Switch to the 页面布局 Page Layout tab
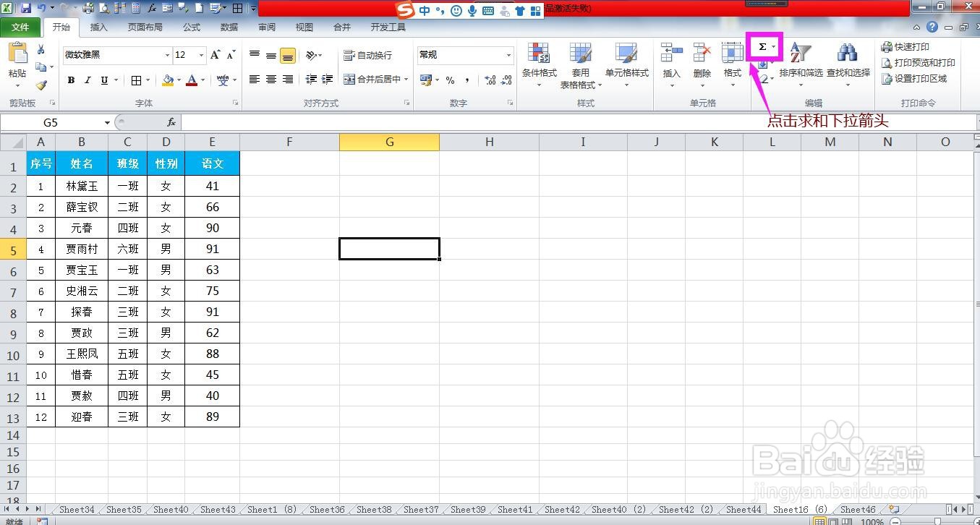The width and height of the screenshot is (980, 525). 145,27
